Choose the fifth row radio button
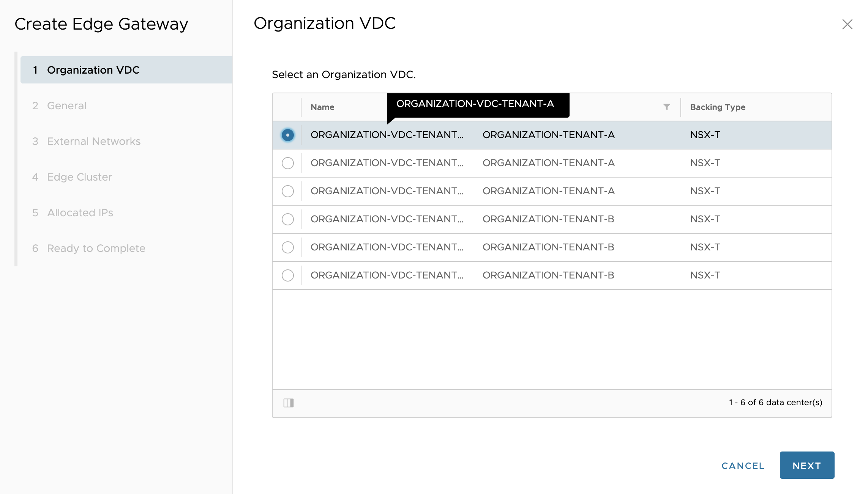The image size is (868, 494). [288, 247]
